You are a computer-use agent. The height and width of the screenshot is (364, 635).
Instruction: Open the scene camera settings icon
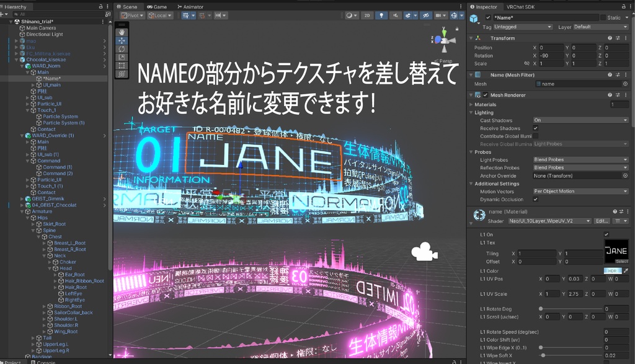(x=438, y=16)
